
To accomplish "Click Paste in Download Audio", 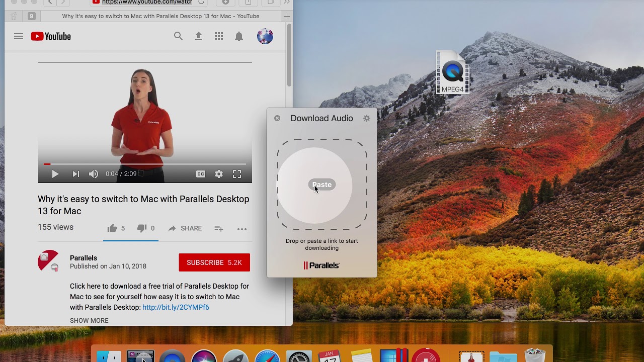I will [322, 185].
